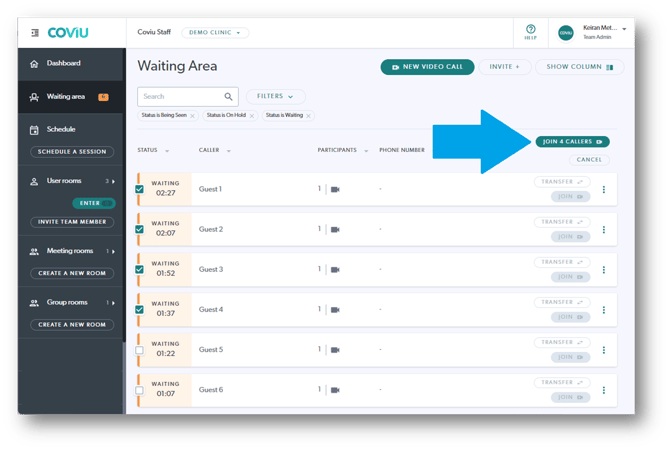Sort by the Status column header
The width and height of the screenshot is (670, 450).
pos(153,151)
